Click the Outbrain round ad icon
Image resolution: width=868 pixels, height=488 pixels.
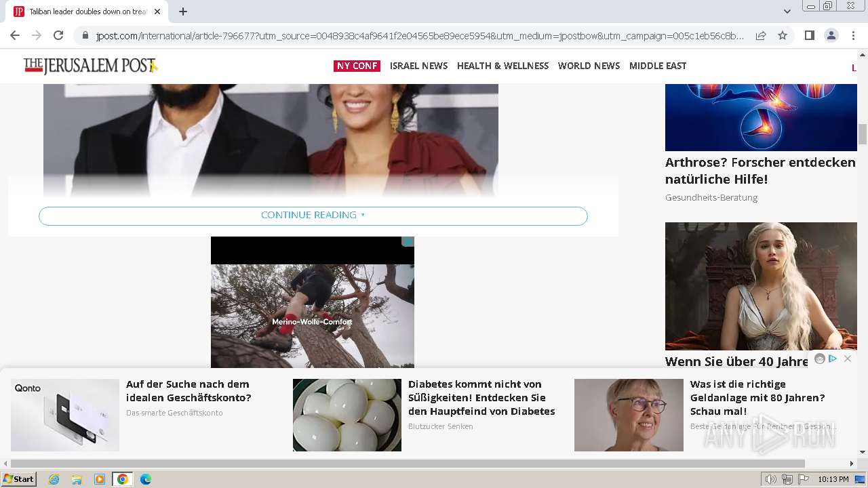click(820, 359)
